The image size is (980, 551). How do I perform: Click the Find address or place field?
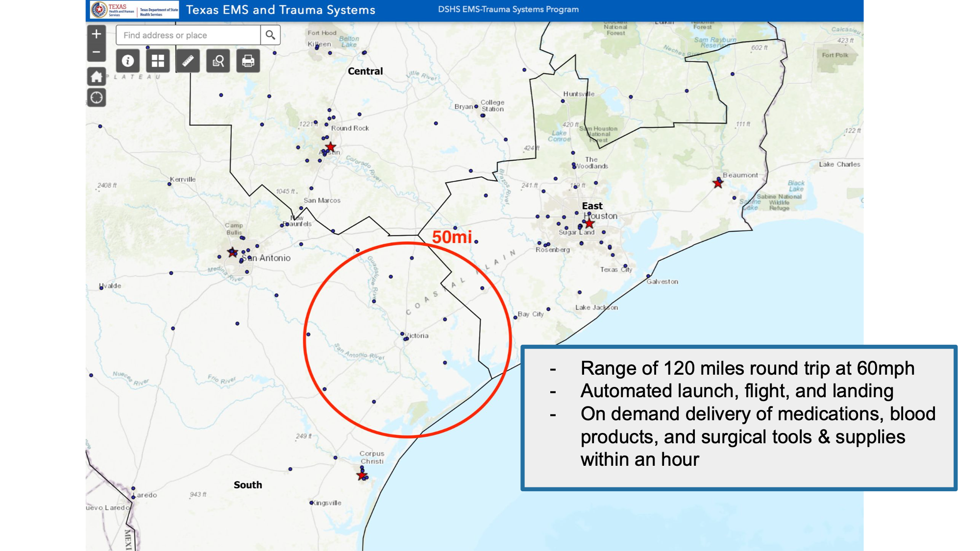coord(188,35)
